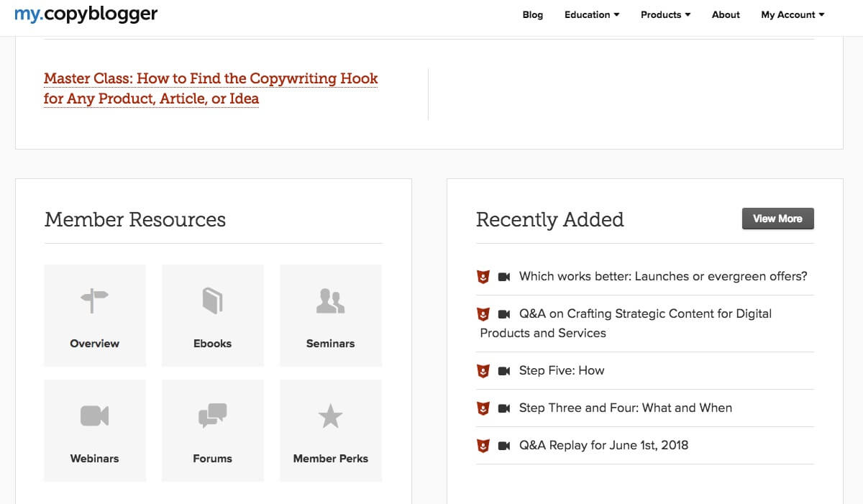Select the Overview tile label
The width and height of the screenshot is (863, 504).
click(94, 343)
